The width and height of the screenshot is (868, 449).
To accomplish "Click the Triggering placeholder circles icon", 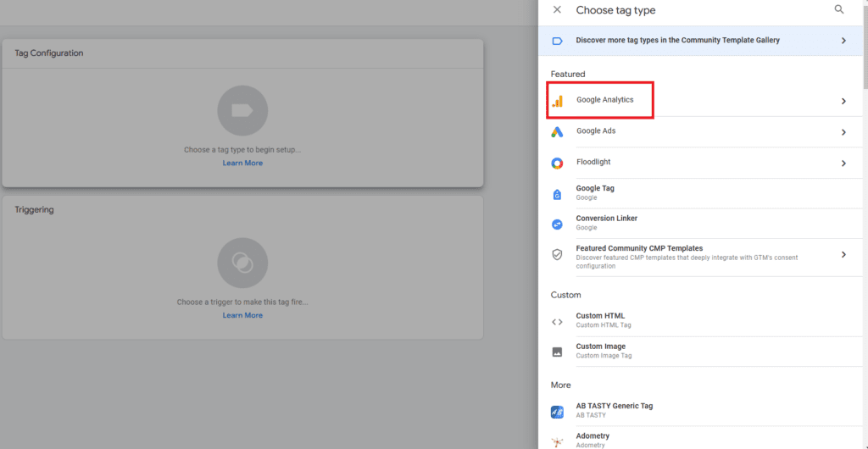I will pyautogui.click(x=242, y=263).
